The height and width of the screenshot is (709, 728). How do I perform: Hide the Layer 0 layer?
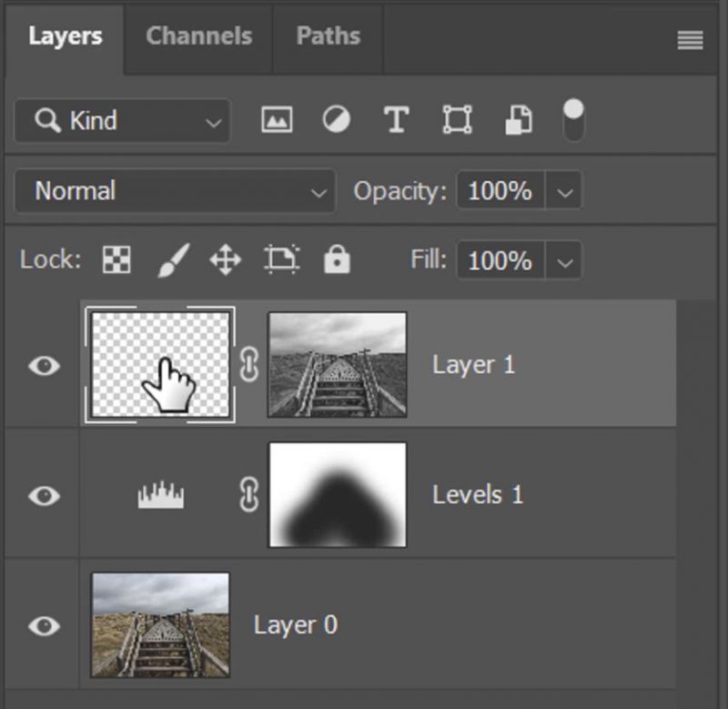(43, 627)
